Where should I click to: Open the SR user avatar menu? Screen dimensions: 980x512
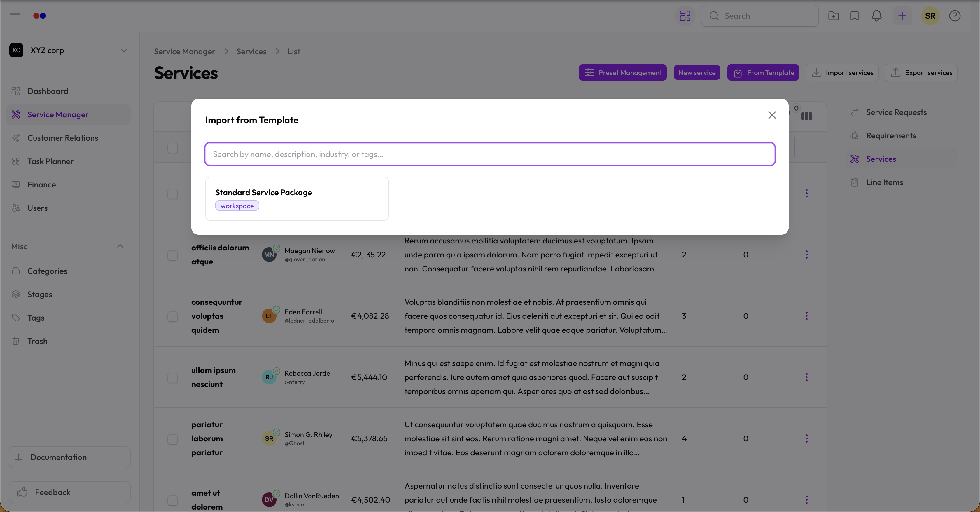point(930,16)
